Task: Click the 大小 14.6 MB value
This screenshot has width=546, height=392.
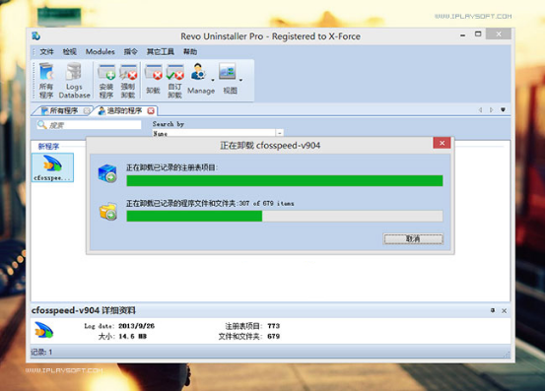Action: [x=132, y=336]
